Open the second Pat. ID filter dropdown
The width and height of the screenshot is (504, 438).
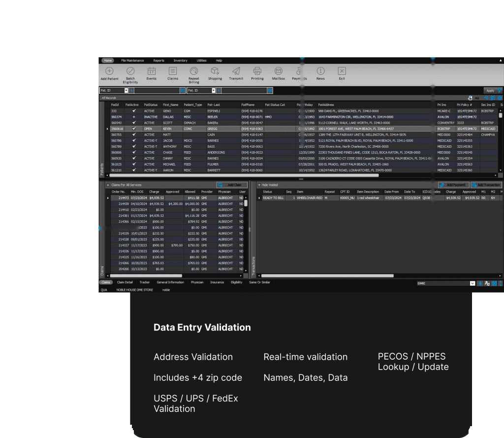(214, 91)
